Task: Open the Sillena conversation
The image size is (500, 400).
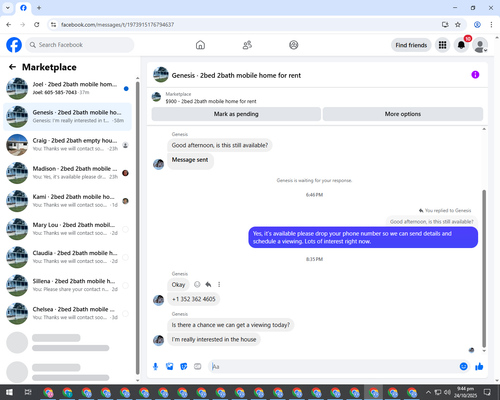Action: (67, 285)
